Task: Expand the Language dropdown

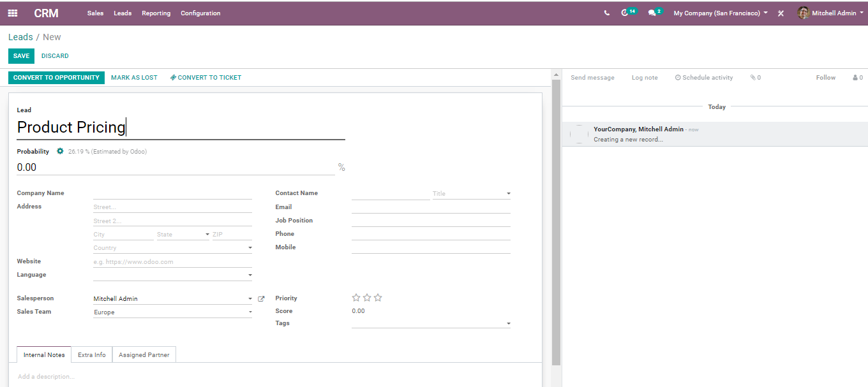Action: 172,275
